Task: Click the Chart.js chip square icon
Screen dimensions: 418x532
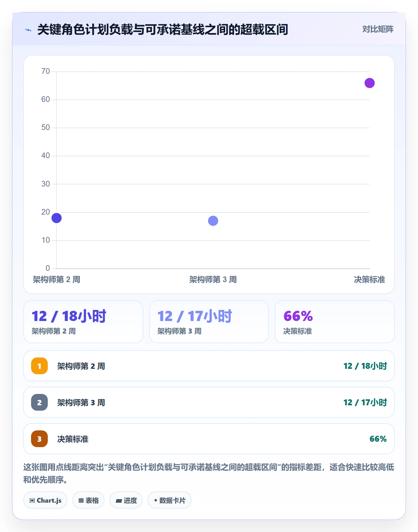Action: (32, 500)
